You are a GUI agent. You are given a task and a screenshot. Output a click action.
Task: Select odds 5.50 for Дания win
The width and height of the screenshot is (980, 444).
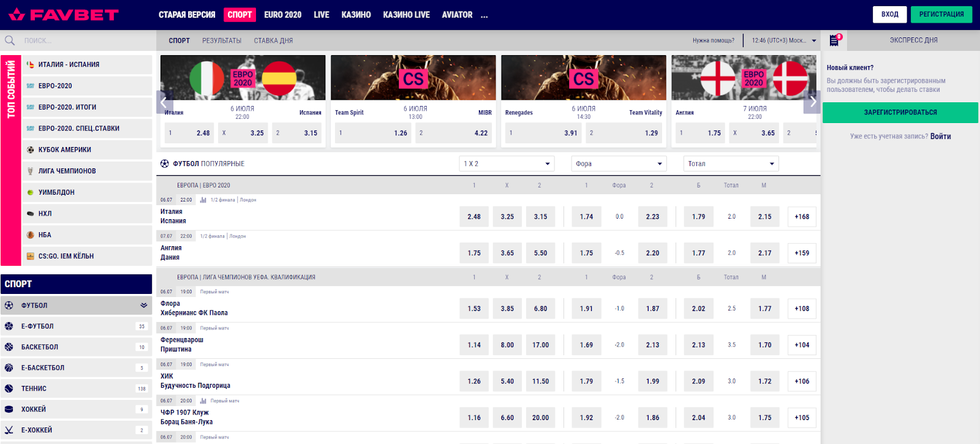click(540, 253)
